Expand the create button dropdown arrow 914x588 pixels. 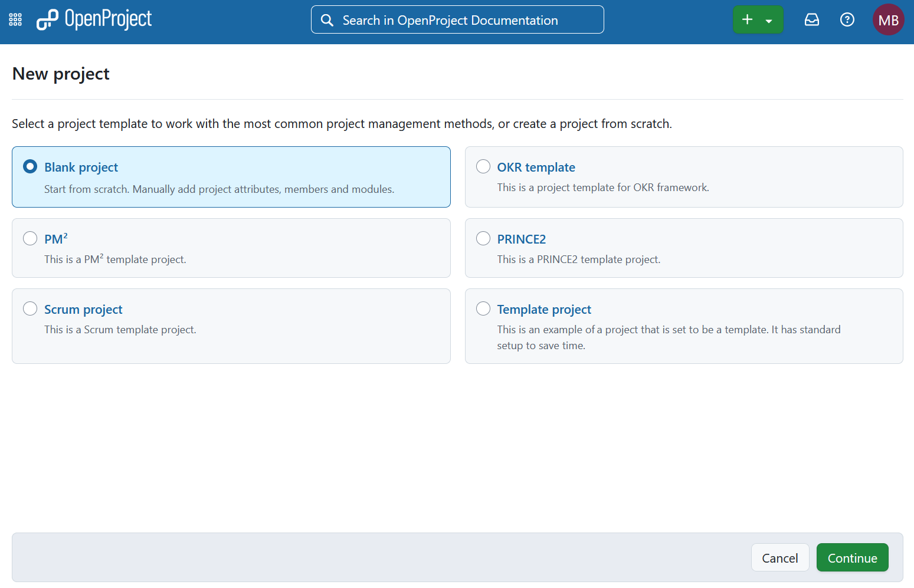769,21
